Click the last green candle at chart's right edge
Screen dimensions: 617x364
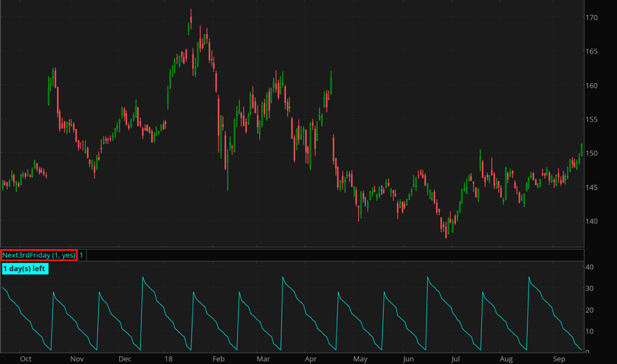[581, 149]
